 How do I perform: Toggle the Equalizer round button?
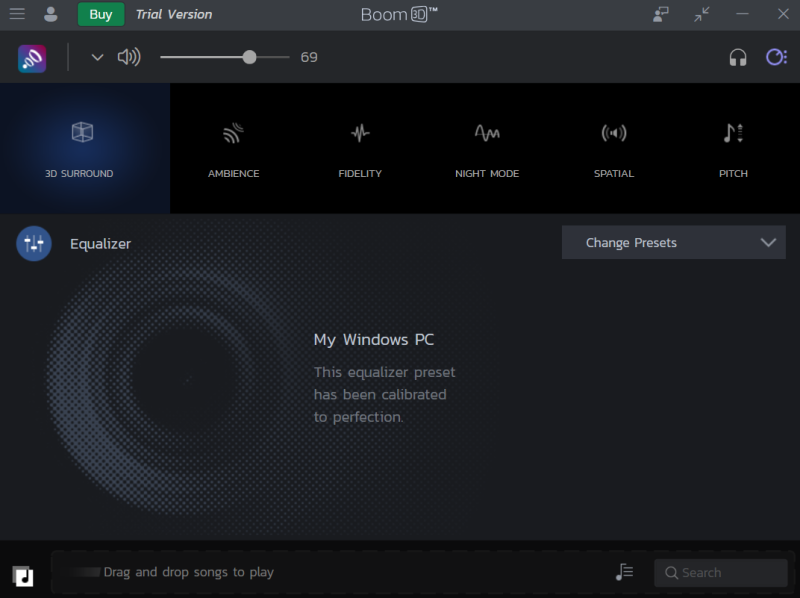point(34,243)
